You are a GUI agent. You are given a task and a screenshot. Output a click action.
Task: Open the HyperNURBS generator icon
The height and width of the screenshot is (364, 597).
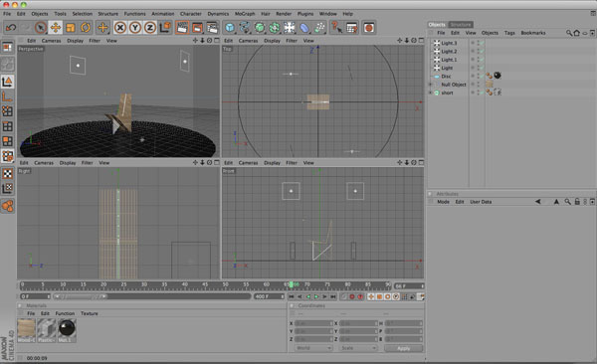tap(260, 28)
